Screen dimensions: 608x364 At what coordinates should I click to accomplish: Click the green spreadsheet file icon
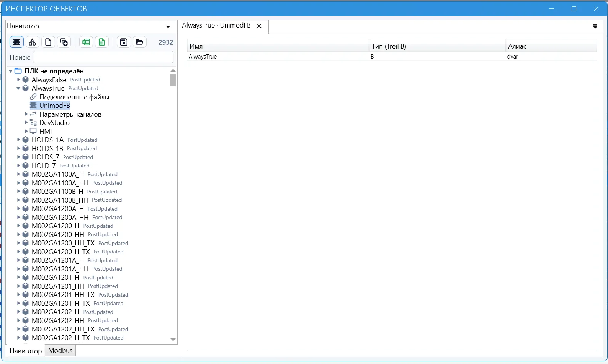(102, 42)
